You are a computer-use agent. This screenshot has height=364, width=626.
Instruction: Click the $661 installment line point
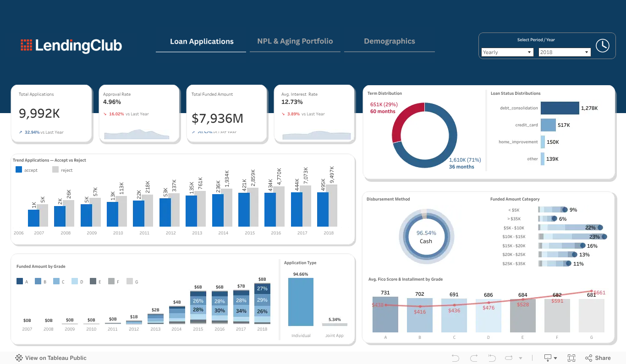tap(592, 291)
